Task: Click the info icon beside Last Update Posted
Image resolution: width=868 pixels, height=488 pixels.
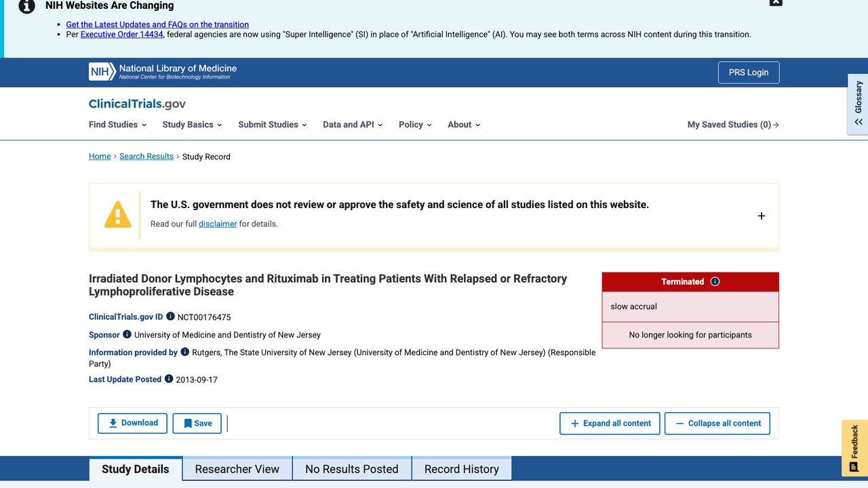Action: click(x=169, y=379)
